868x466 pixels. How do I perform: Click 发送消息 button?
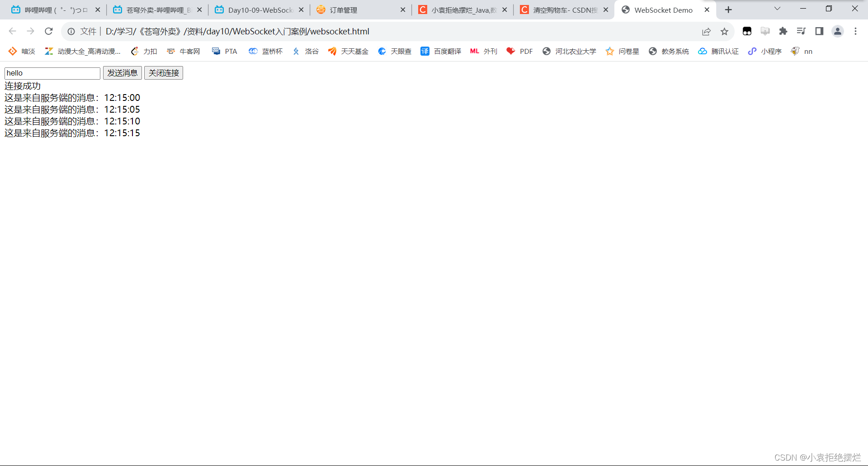(123, 73)
